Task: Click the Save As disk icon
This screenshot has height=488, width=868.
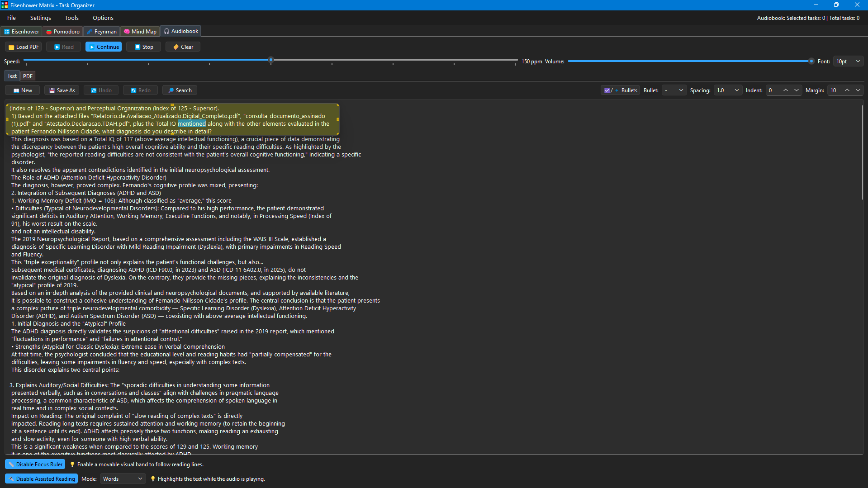Action: pos(52,90)
